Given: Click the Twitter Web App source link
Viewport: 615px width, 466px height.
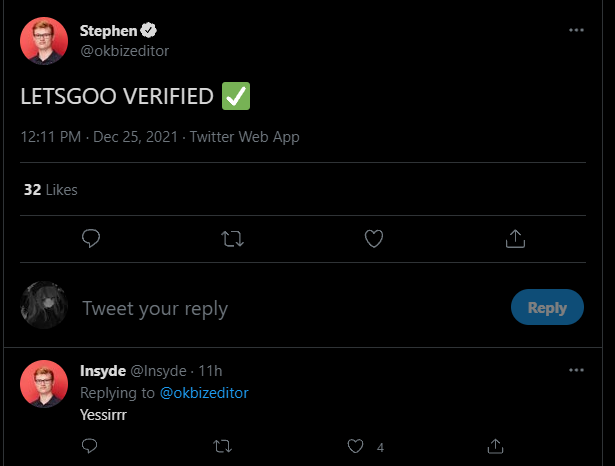Looking at the screenshot, I should [x=244, y=137].
